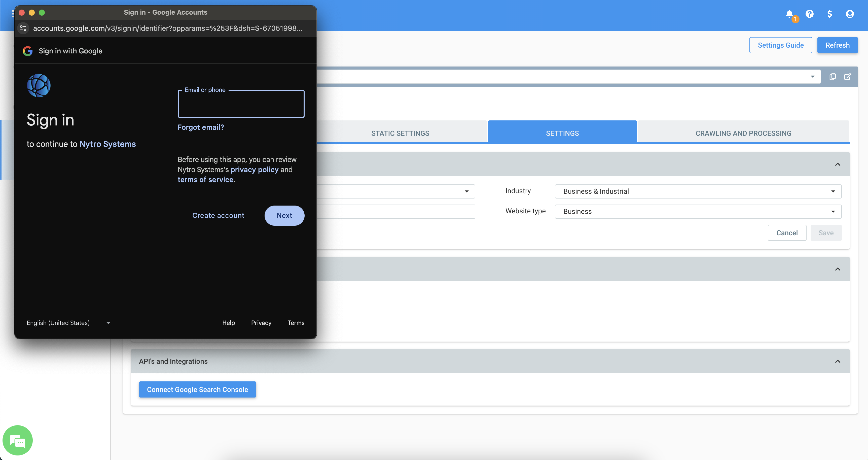
Task: View site information in popup address bar
Action: click(23, 28)
